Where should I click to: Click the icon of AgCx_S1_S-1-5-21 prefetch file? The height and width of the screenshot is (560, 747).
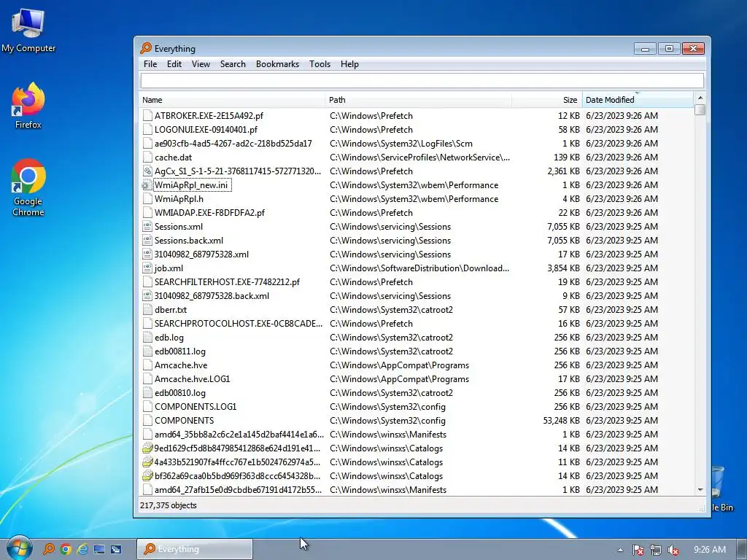pos(147,171)
